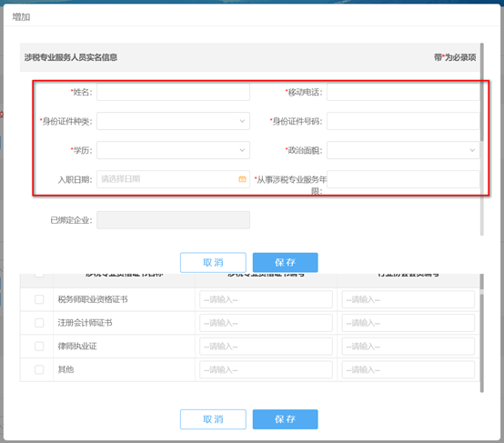
Task: Click the 增加 dialog title
Action: click(x=21, y=16)
